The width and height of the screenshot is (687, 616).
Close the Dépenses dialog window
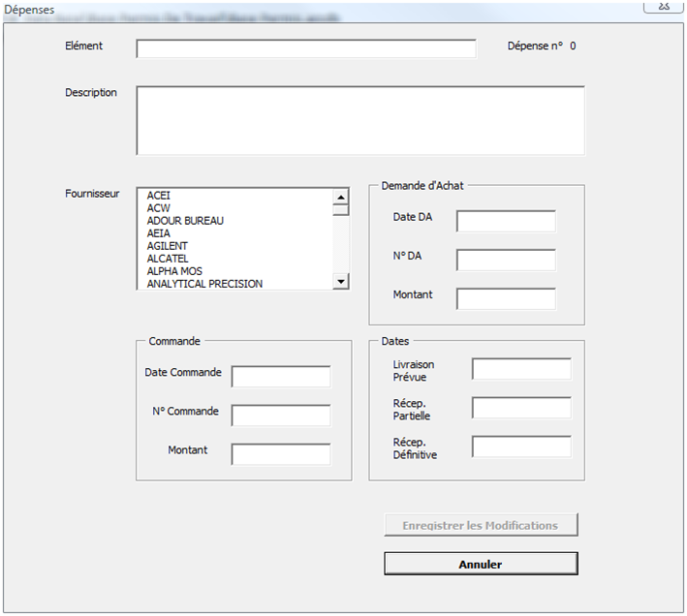pos(664,7)
